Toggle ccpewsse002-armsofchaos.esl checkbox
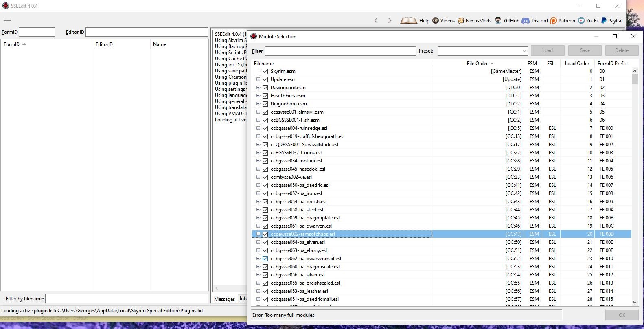 (x=265, y=234)
